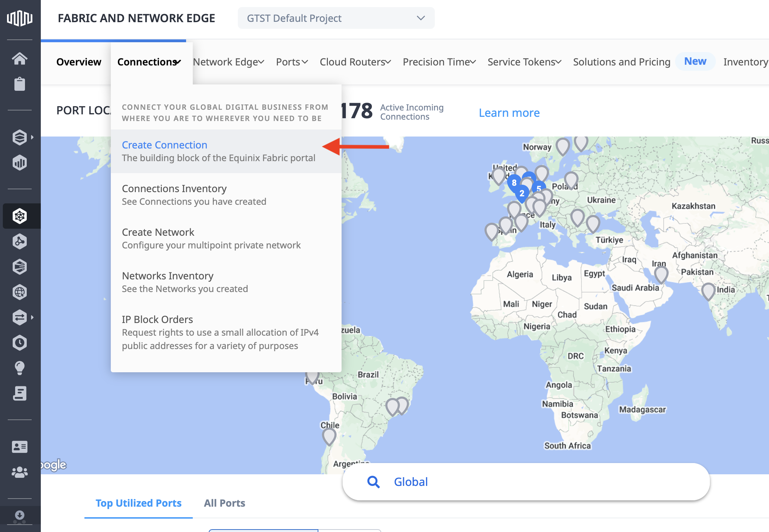Click the New badge button
The height and width of the screenshot is (532, 769).
[695, 61]
